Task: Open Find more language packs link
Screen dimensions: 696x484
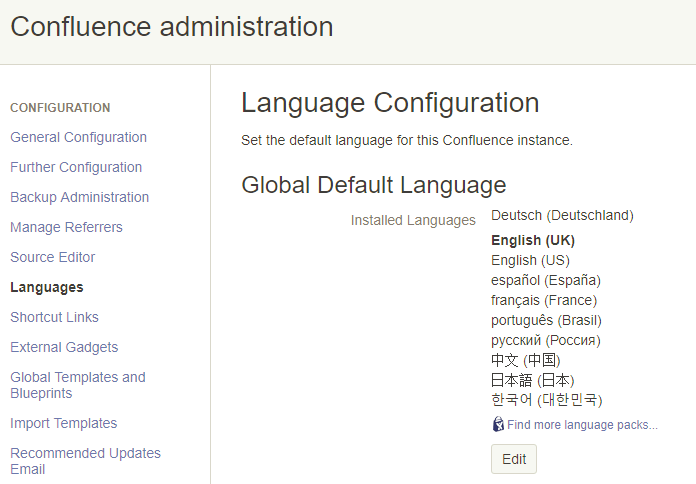Action: tap(582, 425)
